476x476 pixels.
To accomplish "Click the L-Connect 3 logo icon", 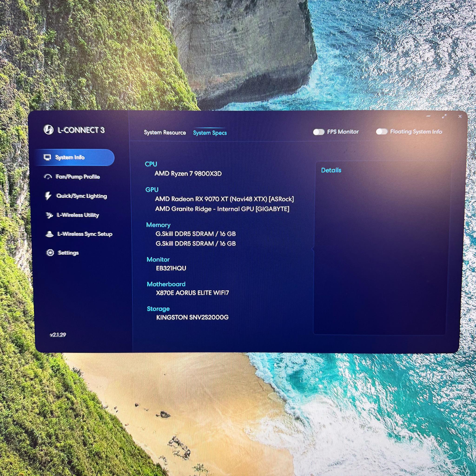I will [49, 130].
